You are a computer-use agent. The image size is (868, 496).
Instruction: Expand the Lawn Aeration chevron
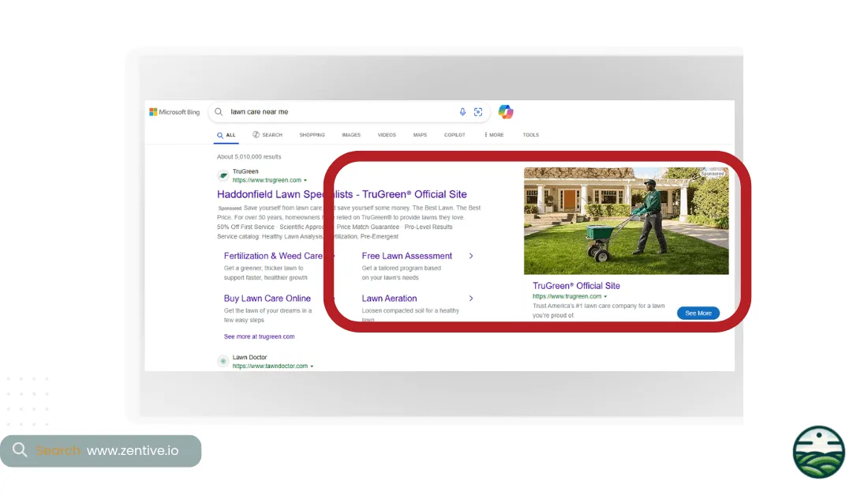pyautogui.click(x=471, y=299)
